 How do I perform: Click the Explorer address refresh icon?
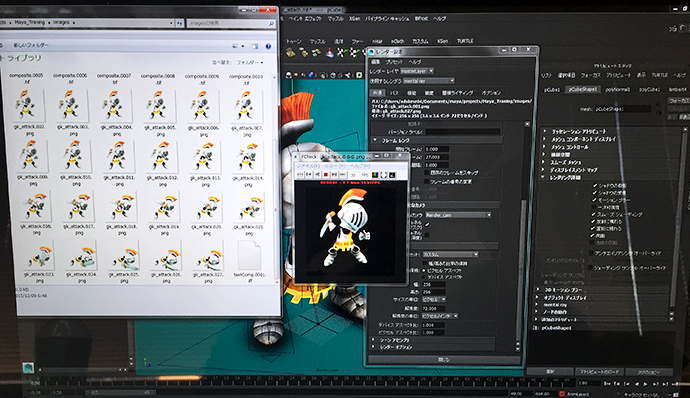(179, 23)
